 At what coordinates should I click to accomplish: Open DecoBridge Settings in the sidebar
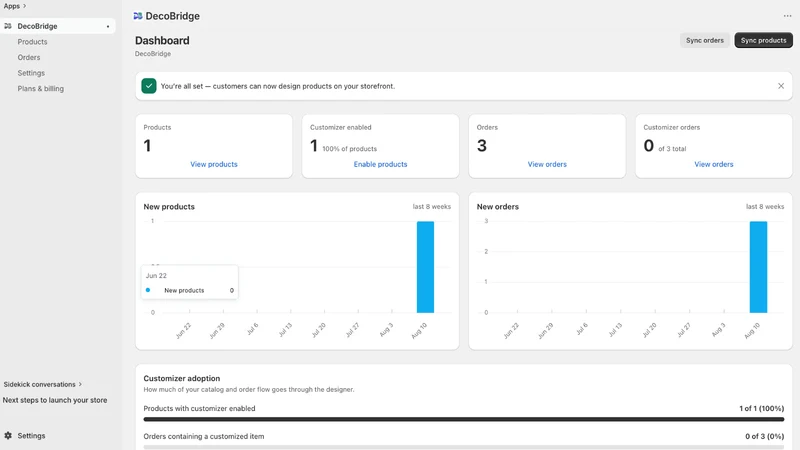point(31,73)
